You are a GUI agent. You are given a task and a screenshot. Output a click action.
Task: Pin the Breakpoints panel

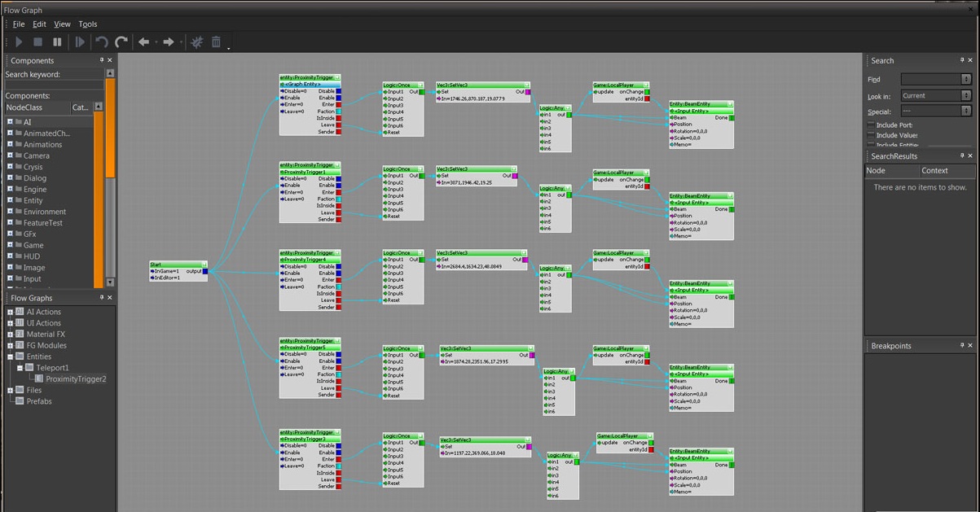coord(962,345)
